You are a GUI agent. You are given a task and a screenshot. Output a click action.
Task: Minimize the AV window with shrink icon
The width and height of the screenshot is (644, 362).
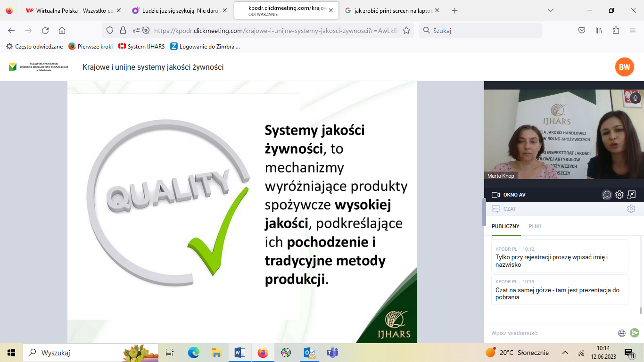point(632,195)
